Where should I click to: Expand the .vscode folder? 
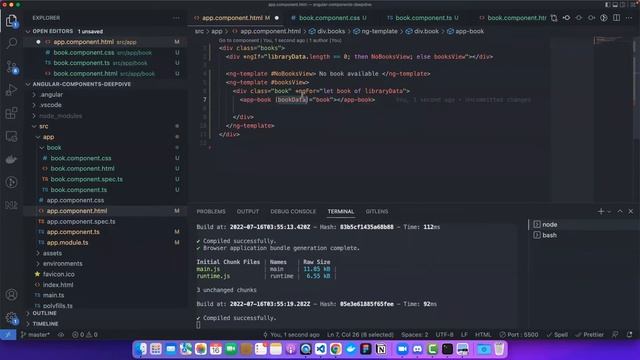(x=51, y=105)
